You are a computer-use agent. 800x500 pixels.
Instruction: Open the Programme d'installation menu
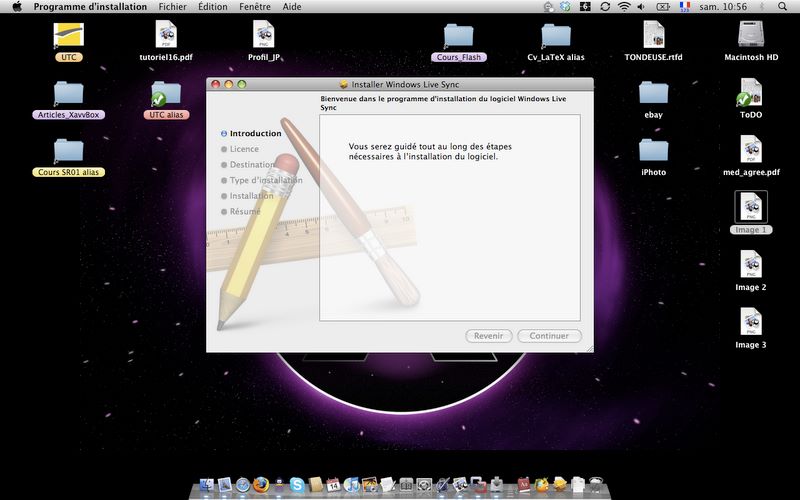click(90, 7)
